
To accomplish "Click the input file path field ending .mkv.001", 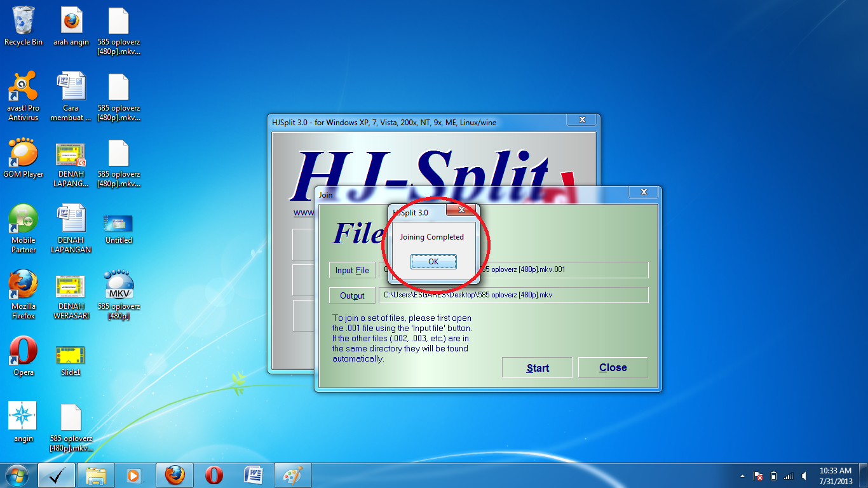I will click(x=513, y=269).
